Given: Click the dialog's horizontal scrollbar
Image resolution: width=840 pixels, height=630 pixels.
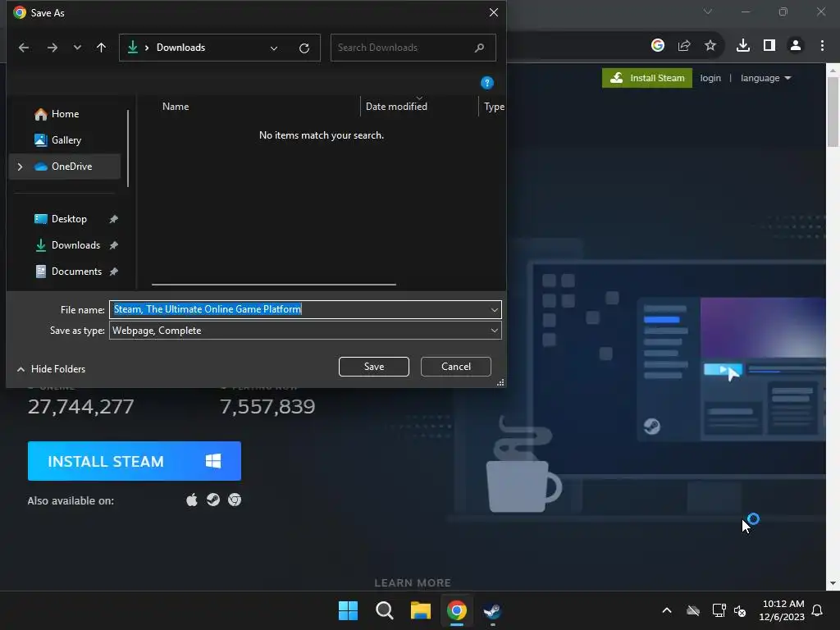Looking at the screenshot, I should point(274,285).
